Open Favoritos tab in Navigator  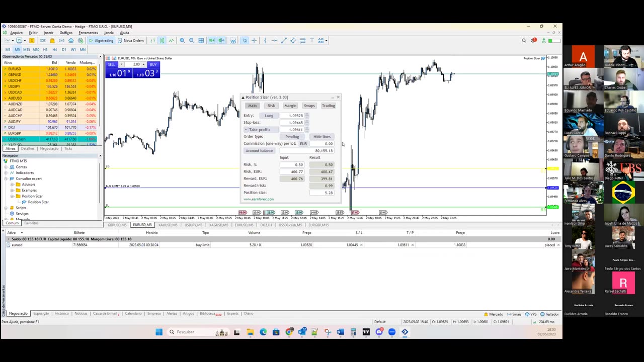point(31,223)
